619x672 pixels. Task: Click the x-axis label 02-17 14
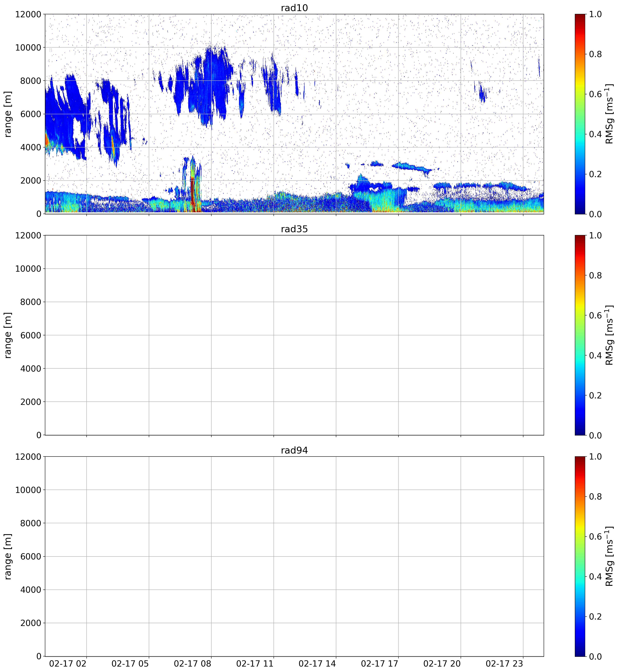pyautogui.click(x=317, y=664)
